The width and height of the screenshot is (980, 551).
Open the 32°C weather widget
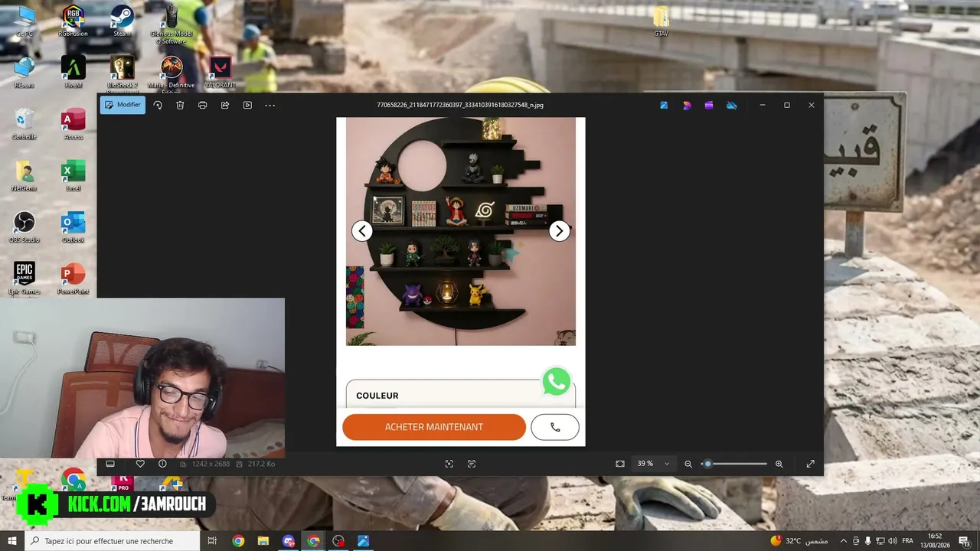[x=799, y=541]
